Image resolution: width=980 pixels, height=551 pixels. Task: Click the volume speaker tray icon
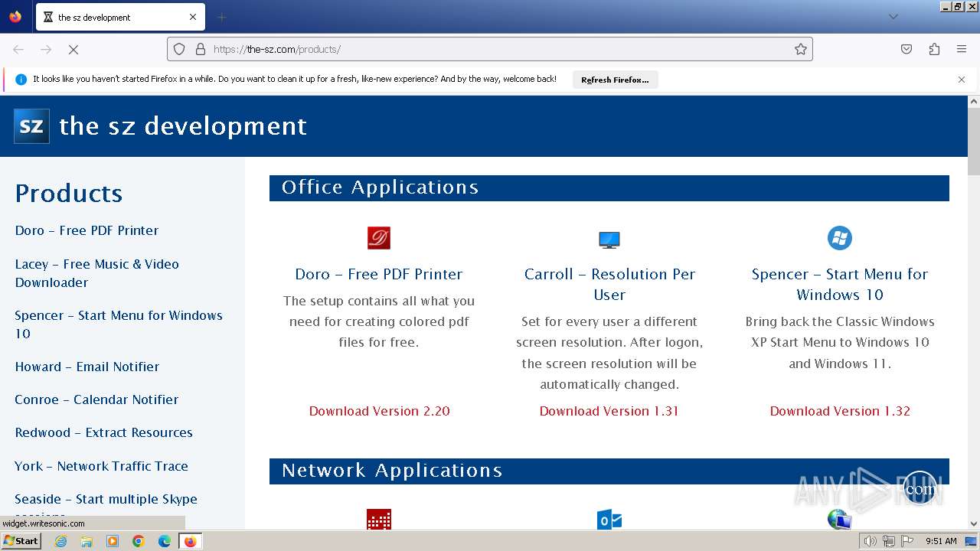870,541
